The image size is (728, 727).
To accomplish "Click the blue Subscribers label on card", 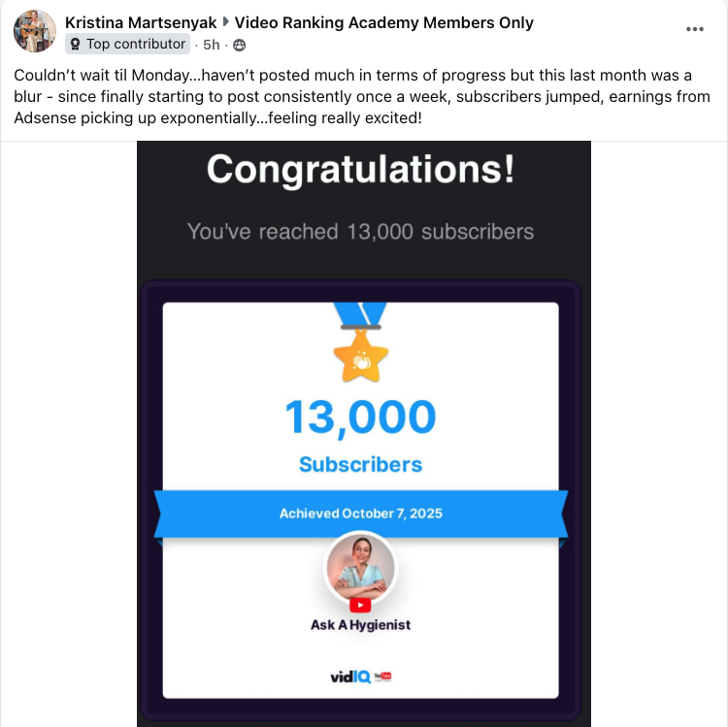I will point(360,465).
